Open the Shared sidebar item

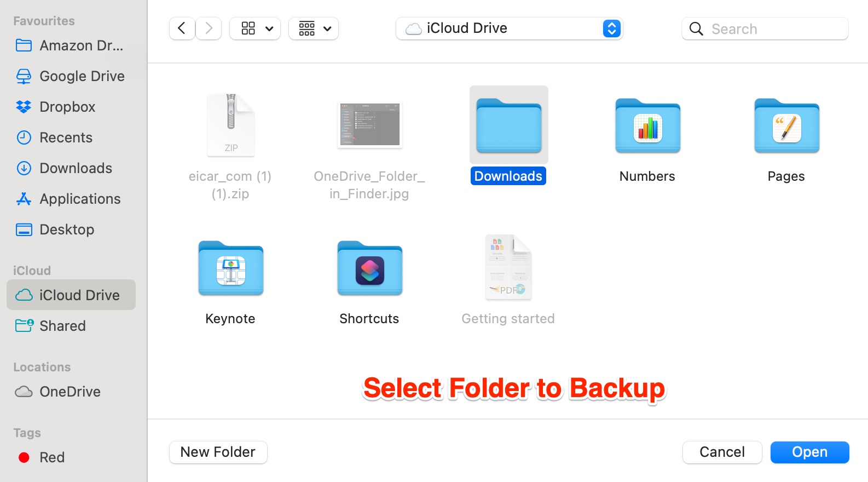pyautogui.click(x=71, y=326)
